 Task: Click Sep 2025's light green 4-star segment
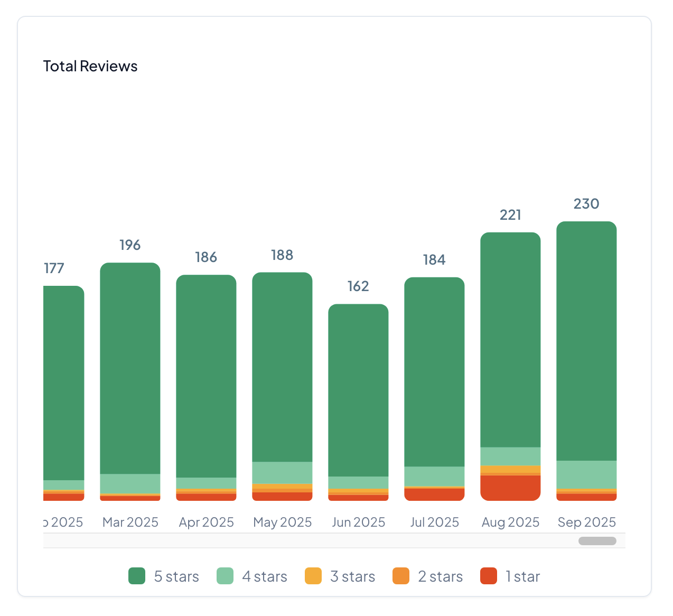(x=586, y=474)
